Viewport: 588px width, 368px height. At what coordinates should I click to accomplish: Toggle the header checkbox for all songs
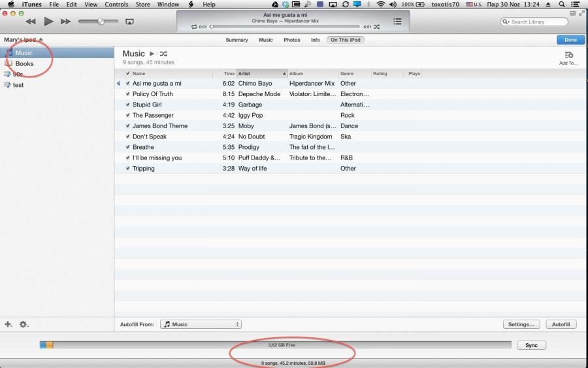click(128, 73)
